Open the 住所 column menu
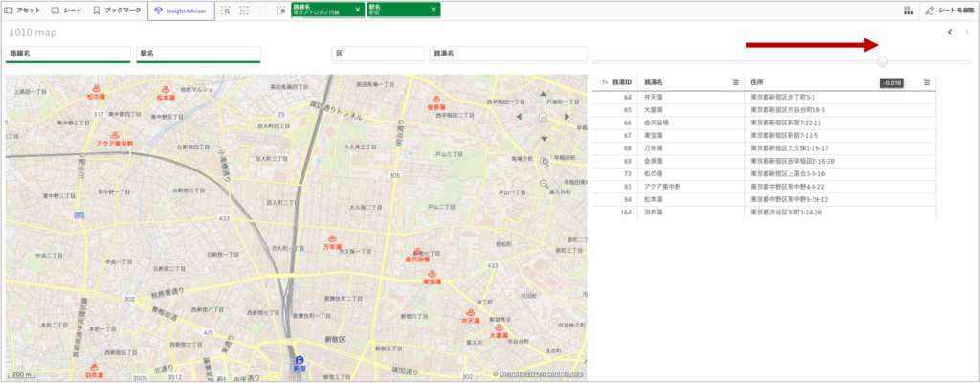Image resolution: width=980 pixels, height=383 pixels. [x=927, y=83]
